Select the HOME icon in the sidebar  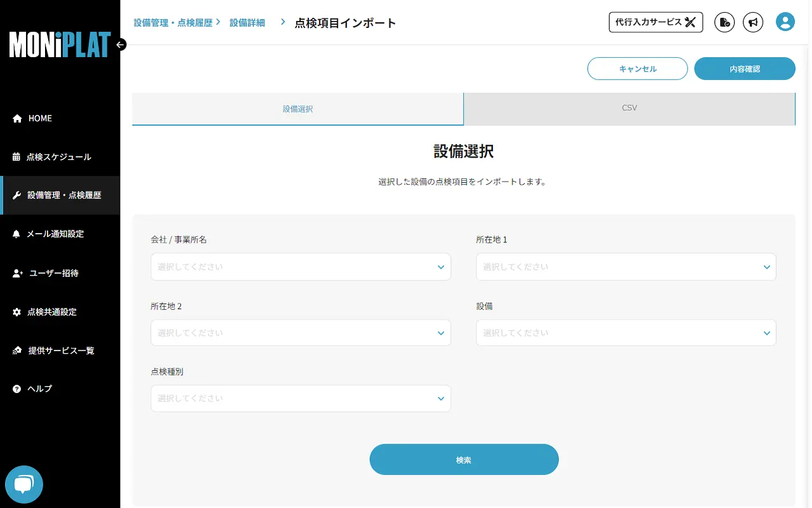pyautogui.click(x=15, y=118)
